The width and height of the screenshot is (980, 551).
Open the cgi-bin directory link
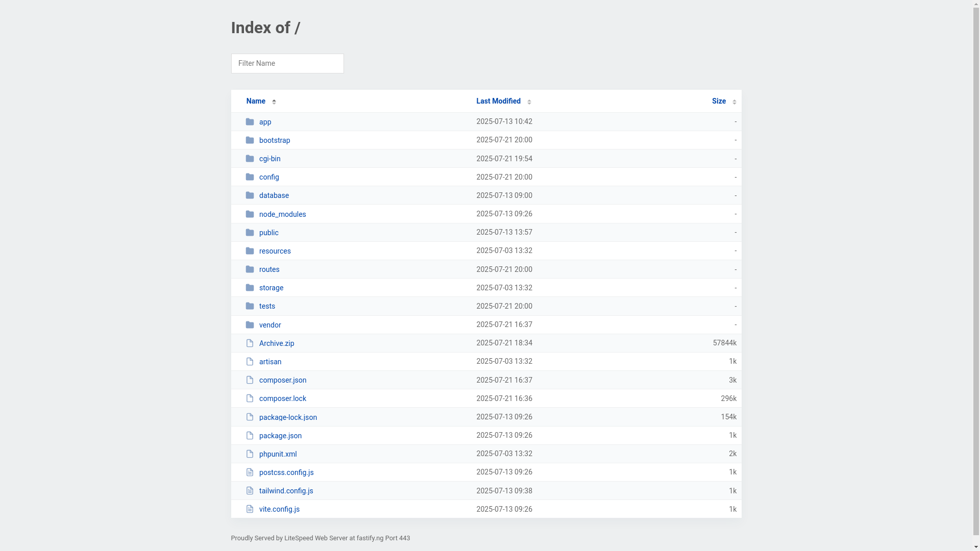[x=269, y=159]
